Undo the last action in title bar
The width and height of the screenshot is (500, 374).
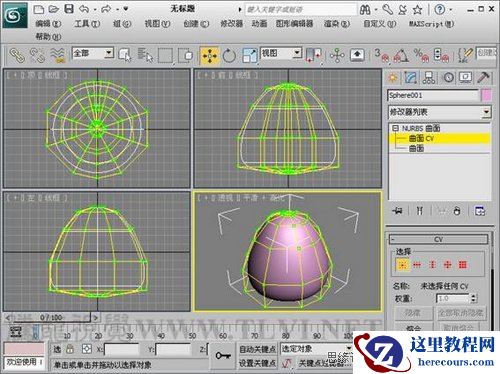[x=84, y=9]
